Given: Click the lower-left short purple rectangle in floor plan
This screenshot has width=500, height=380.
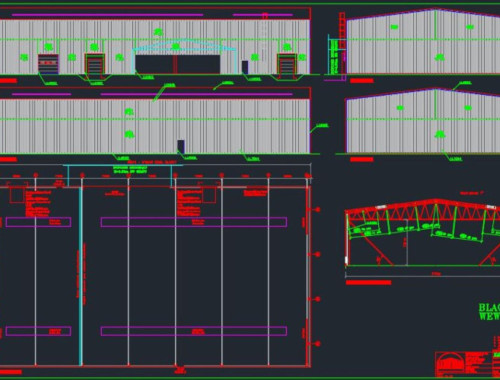Looking at the screenshot, I should (38, 331).
